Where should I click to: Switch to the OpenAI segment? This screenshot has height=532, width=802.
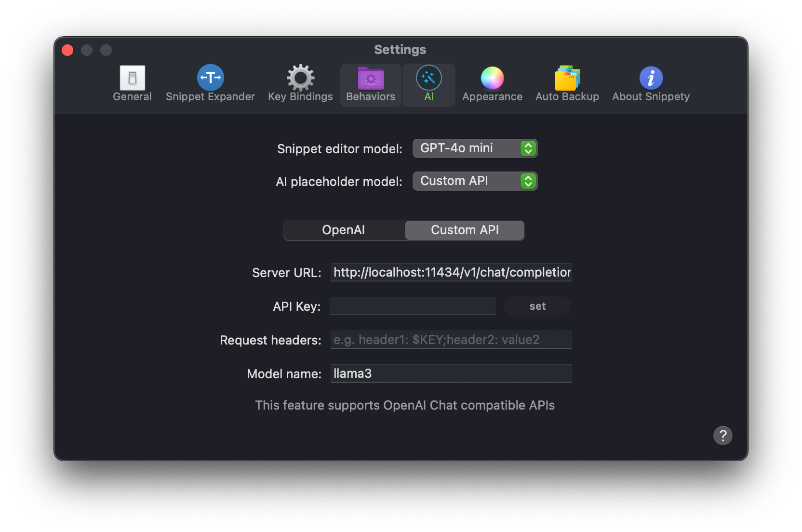click(x=344, y=230)
